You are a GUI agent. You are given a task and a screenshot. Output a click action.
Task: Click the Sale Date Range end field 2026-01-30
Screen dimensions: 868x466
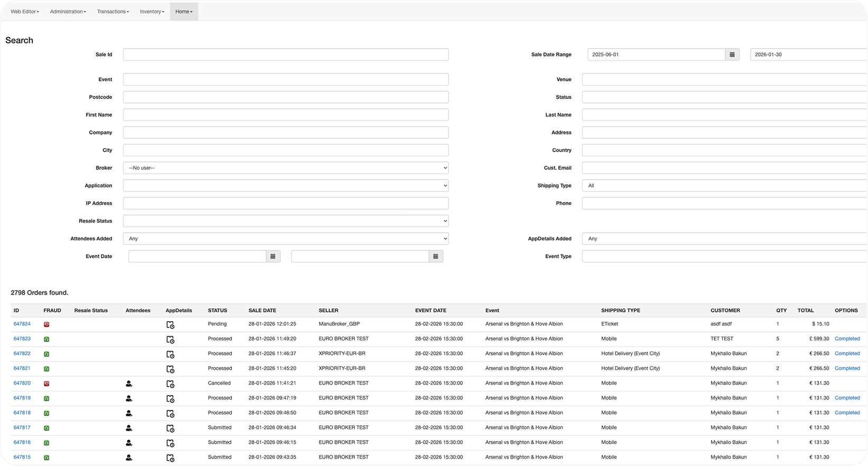(808, 54)
